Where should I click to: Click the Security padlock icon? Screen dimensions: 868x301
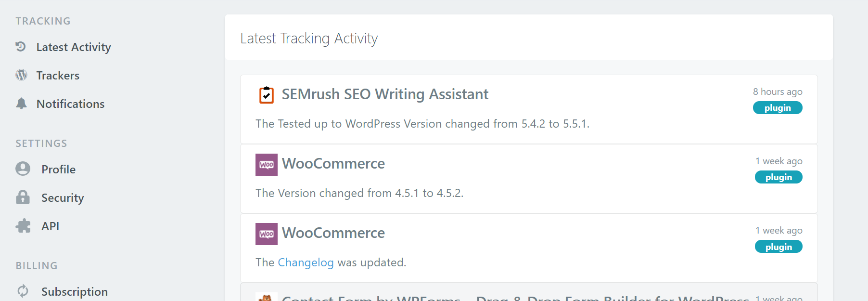[23, 197]
